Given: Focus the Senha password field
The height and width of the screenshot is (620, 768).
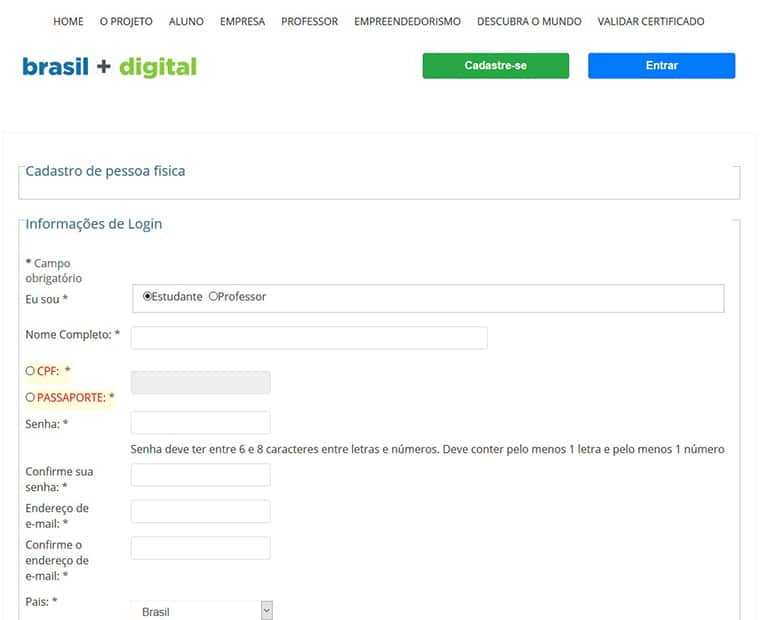Looking at the screenshot, I should click(x=200, y=423).
